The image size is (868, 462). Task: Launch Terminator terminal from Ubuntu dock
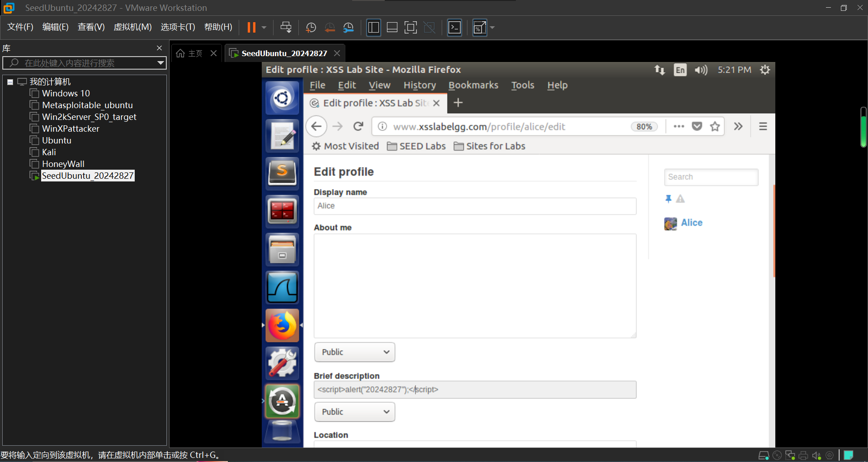tap(282, 211)
